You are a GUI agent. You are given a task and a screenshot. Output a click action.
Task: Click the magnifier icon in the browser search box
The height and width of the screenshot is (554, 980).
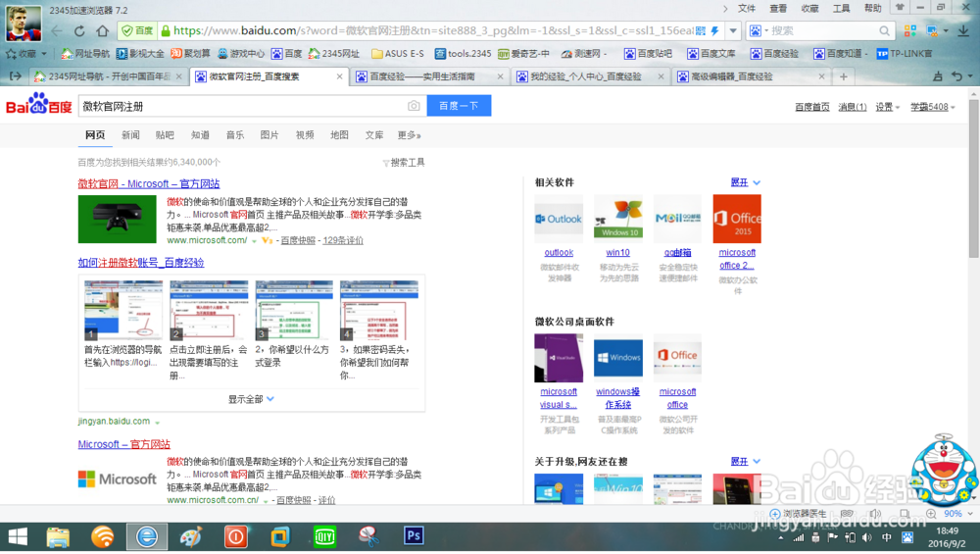(884, 30)
